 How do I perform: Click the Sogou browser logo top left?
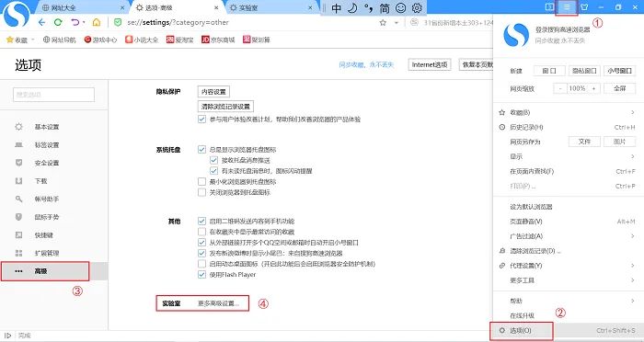[x=17, y=15]
